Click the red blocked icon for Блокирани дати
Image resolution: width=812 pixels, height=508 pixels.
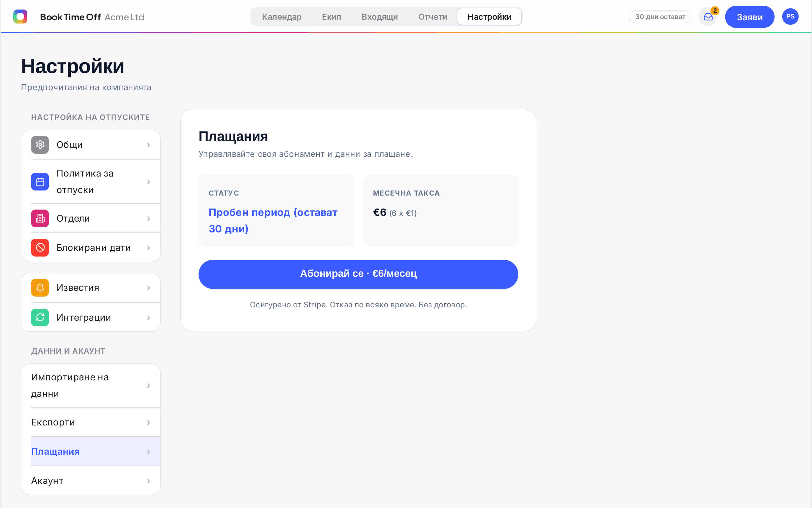point(40,248)
